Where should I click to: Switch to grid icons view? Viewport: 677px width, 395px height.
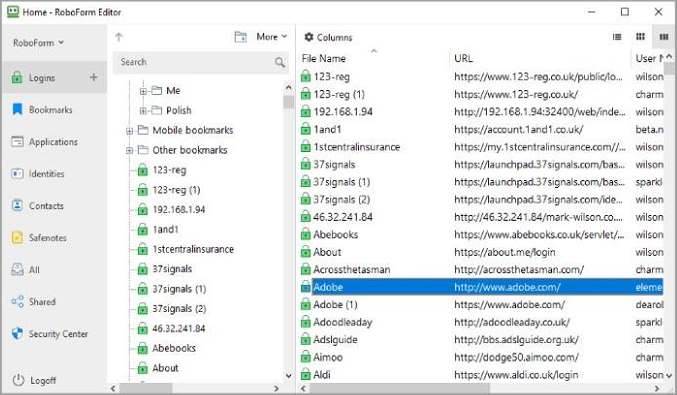(x=641, y=37)
